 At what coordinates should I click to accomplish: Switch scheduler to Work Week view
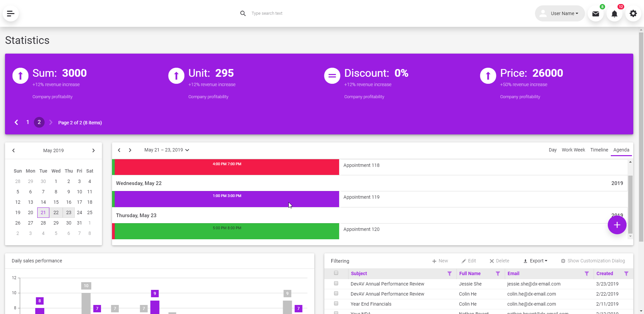click(x=573, y=150)
